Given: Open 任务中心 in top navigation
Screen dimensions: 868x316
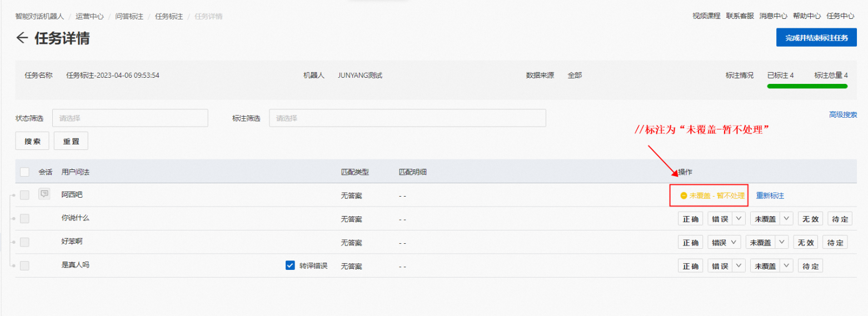Looking at the screenshot, I should [x=840, y=16].
